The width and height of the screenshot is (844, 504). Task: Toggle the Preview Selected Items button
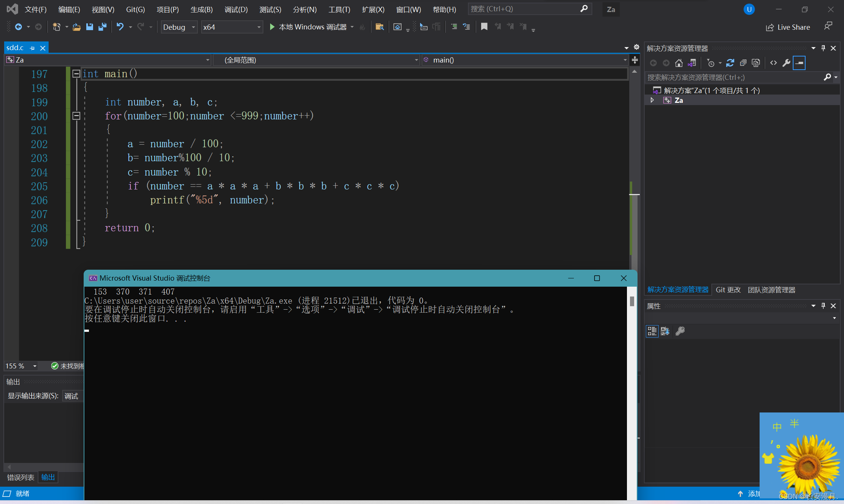(x=799, y=63)
